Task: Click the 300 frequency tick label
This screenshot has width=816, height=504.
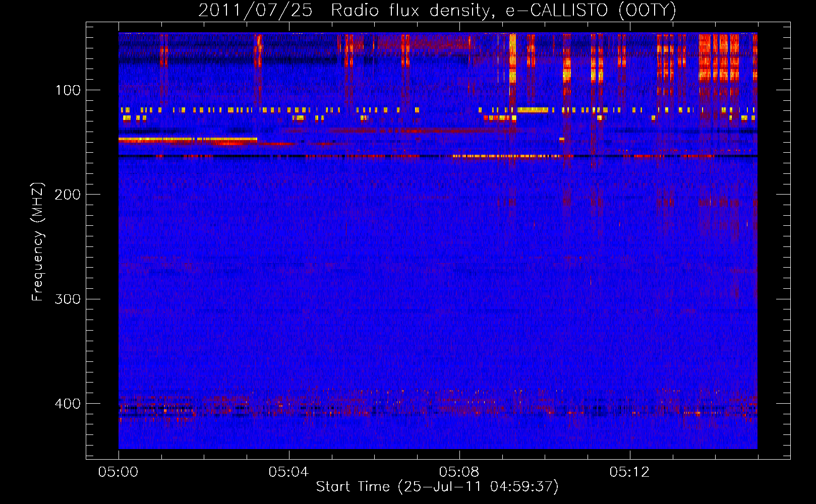Action: coord(68,299)
